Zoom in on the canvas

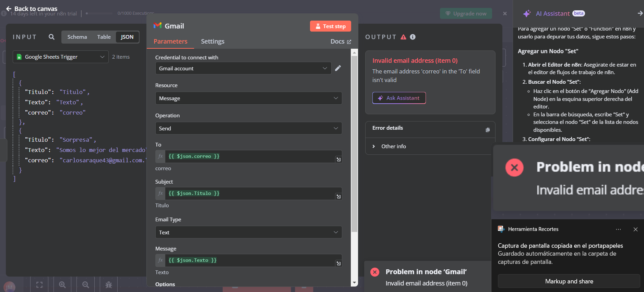pyautogui.click(x=62, y=285)
